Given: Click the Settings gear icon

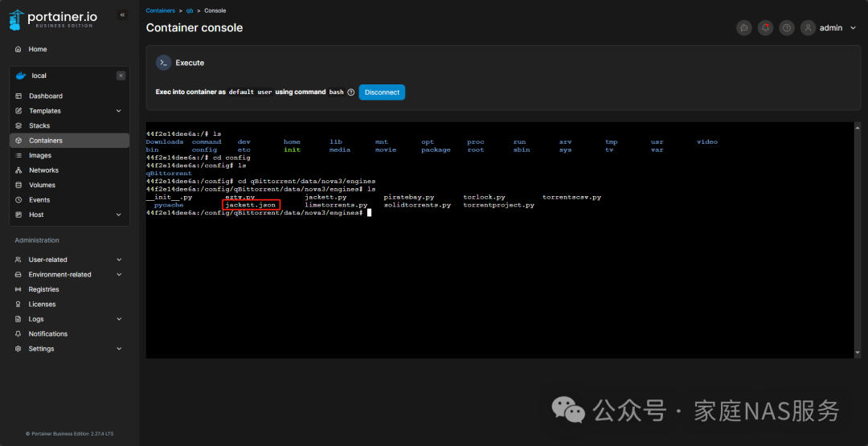Looking at the screenshot, I should click(x=18, y=349).
